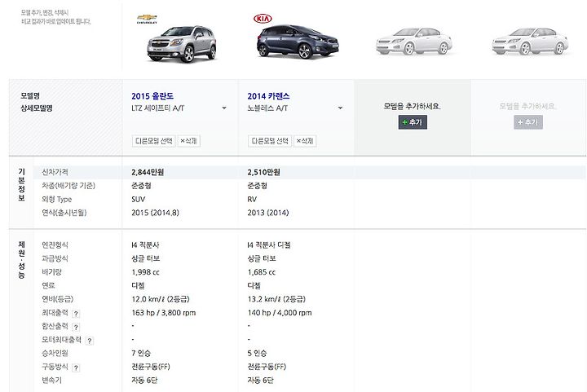The width and height of the screenshot is (587, 392).
Task: Click the dark blue Carens car image
Action: pyautogui.click(x=298, y=42)
